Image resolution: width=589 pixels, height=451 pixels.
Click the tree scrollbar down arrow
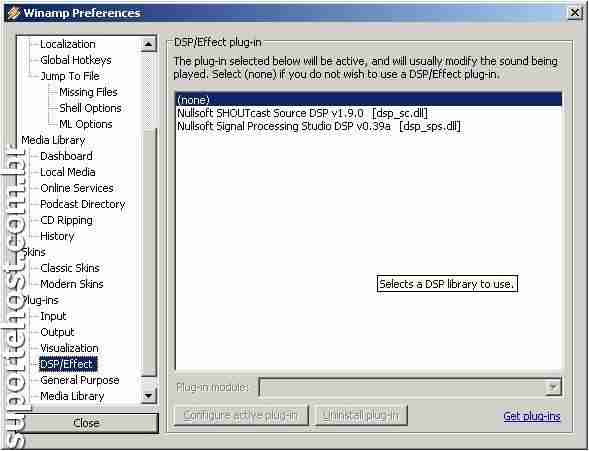click(x=148, y=396)
